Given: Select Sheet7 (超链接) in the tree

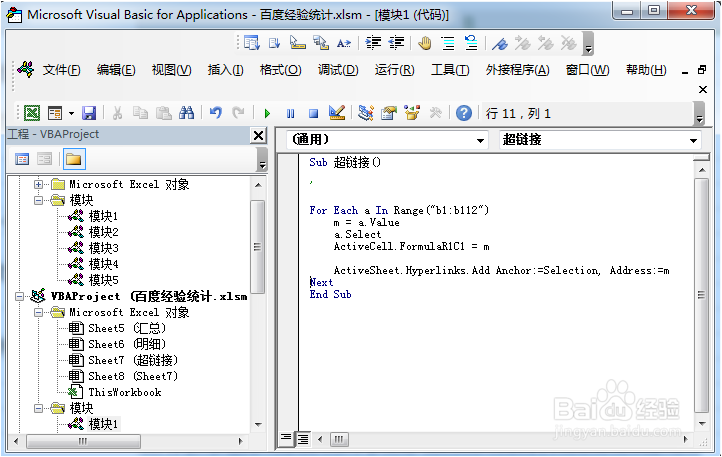Looking at the screenshot, I should [x=133, y=360].
